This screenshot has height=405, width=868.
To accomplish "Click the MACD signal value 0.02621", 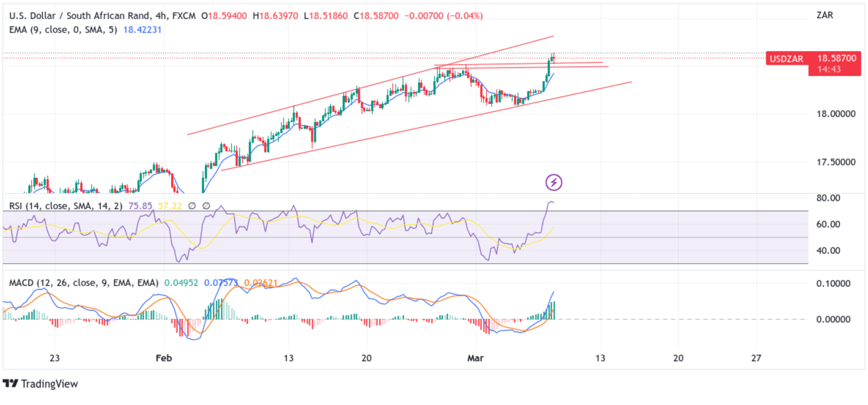I will tap(260, 283).
